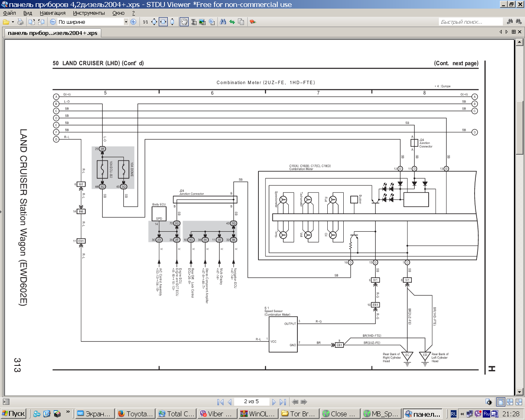The height and width of the screenshot is (420, 525).
Task: Close the current document tab
Action: click(x=520, y=32)
